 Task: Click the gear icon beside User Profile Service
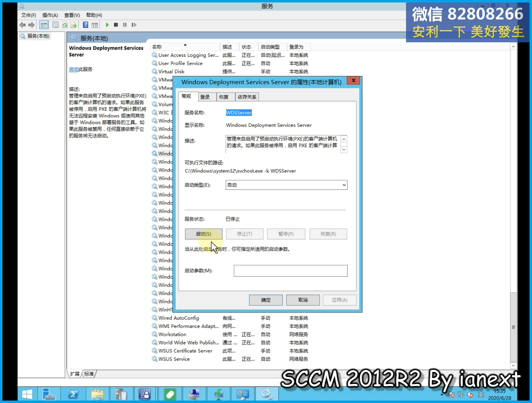point(155,63)
